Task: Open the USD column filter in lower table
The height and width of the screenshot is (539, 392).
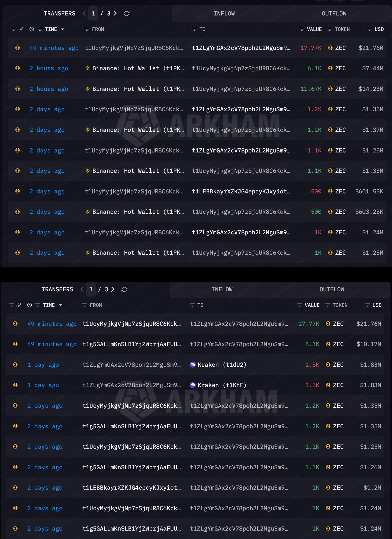Action: click(367, 305)
